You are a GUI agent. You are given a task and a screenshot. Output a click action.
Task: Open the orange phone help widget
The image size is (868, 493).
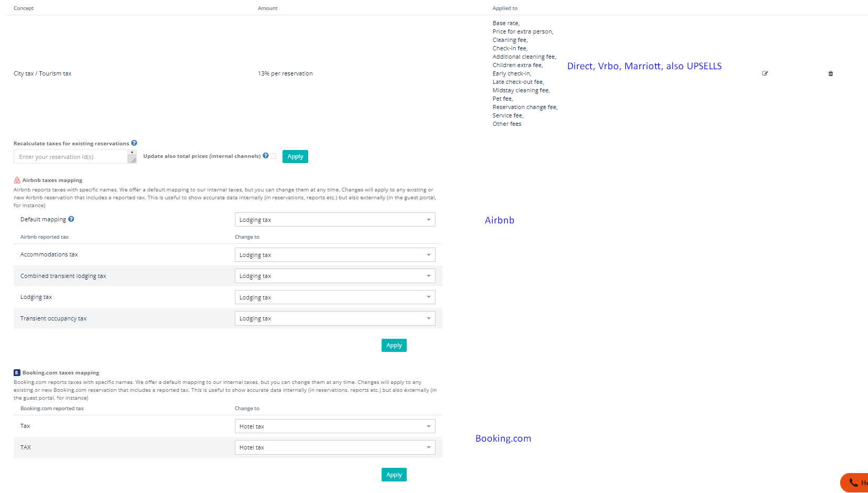pos(854,483)
